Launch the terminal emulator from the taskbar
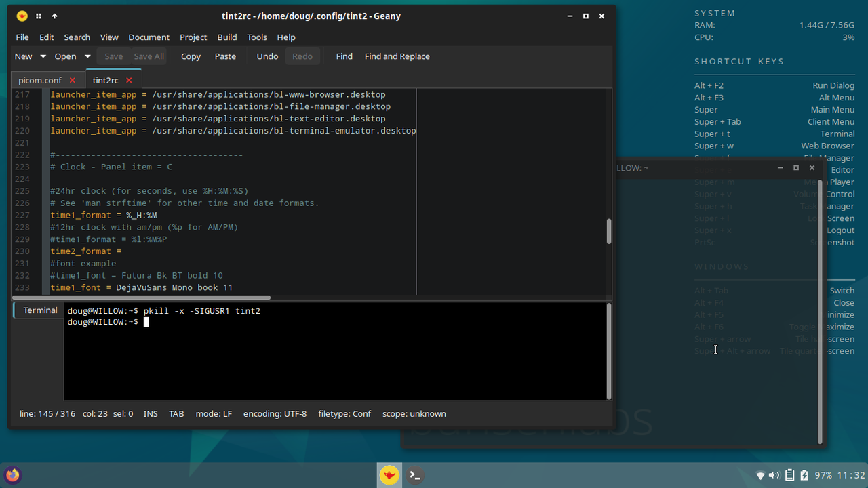Image resolution: width=868 pixels, height=488 pixels. (x=414, y=475)
